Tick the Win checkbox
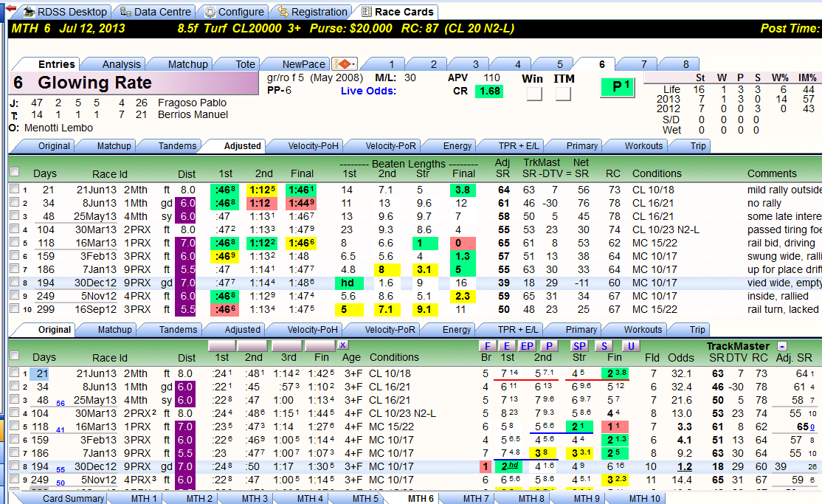The image size is (822, 504). (x=534, y=94)
